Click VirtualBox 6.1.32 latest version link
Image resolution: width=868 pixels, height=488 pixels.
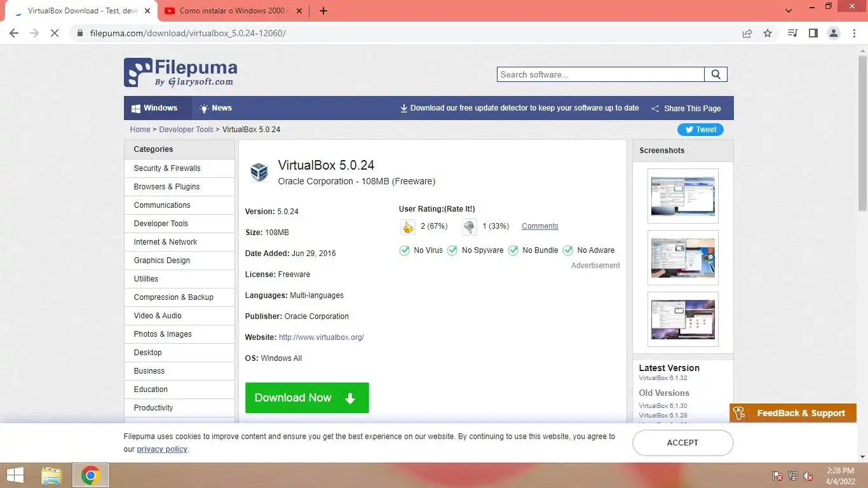(663, 378)
